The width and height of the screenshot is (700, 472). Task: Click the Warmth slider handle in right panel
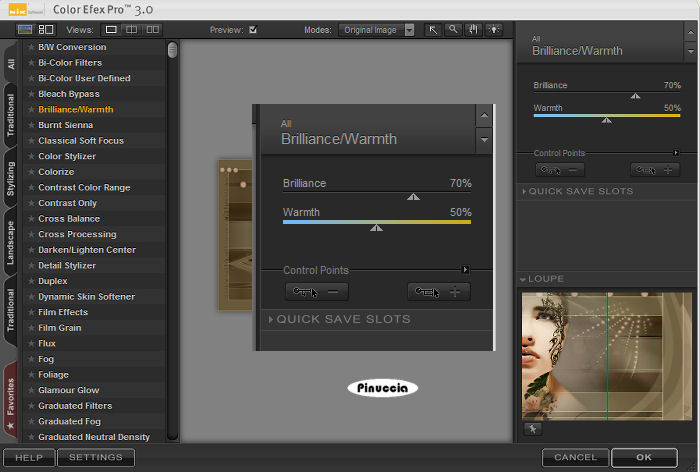607,121
